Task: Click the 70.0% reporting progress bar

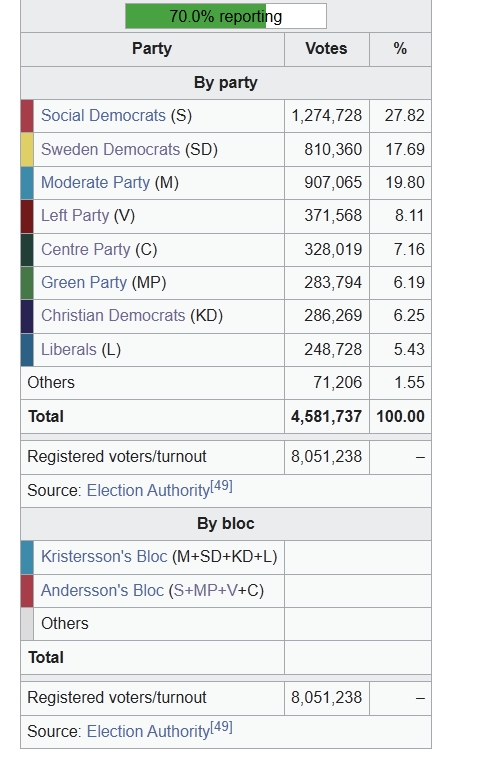Action: pos(226,16)
